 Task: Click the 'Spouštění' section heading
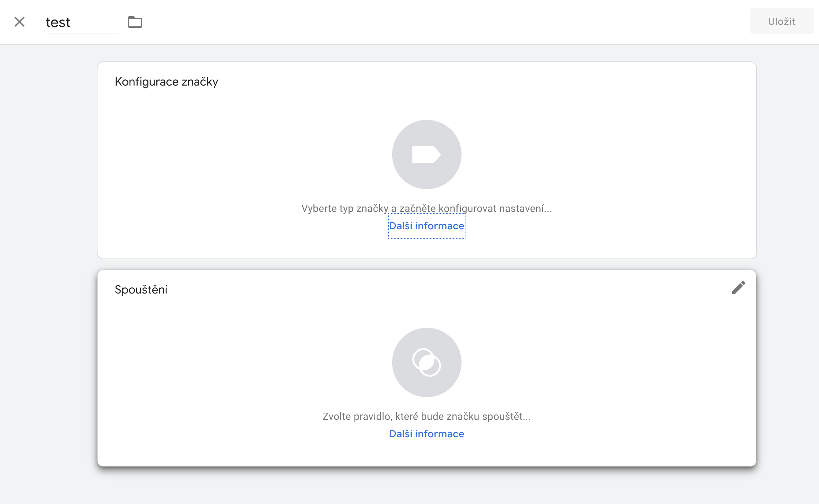coord(141,290)
